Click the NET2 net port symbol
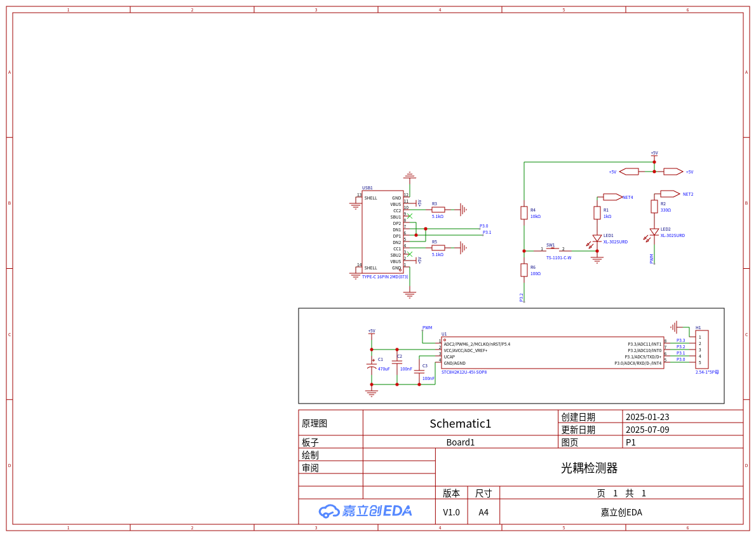 pos(670,194)
